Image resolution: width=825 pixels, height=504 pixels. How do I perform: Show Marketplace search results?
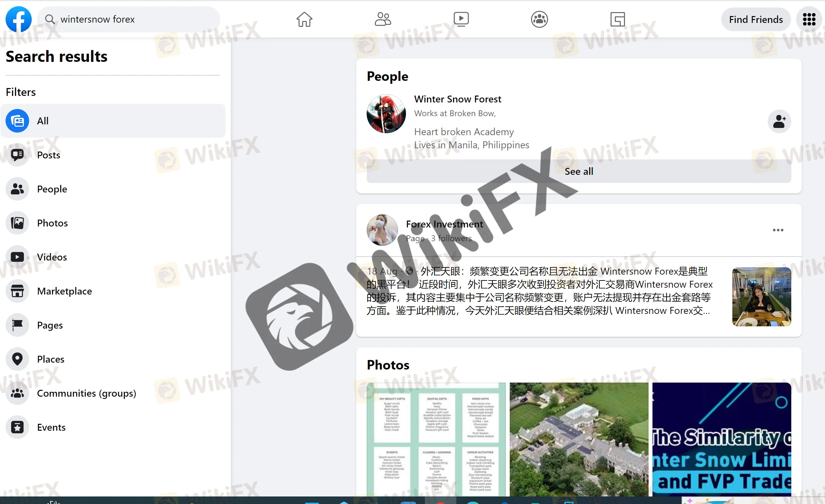[64, 291]
